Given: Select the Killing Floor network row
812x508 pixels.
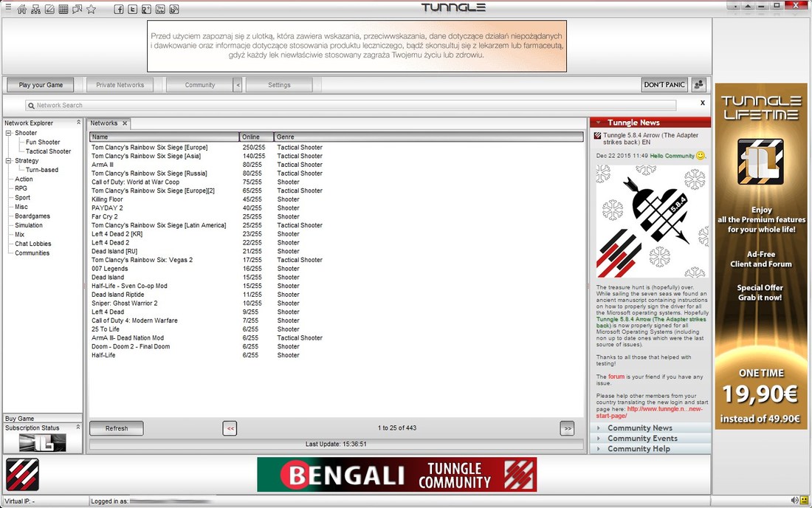Looking at the screenshot, I should tap(337, 199).
